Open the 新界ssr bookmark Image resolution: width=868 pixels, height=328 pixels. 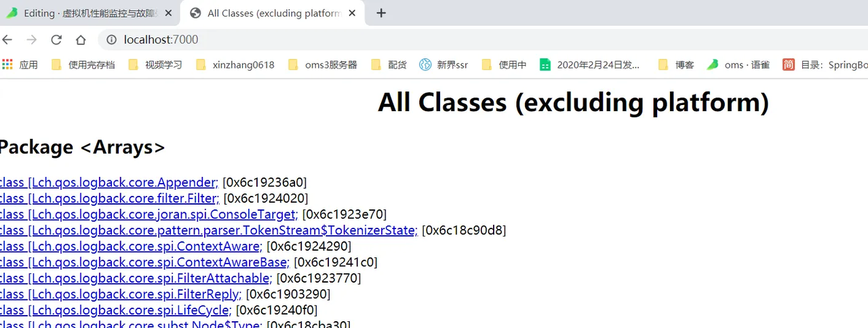coord(443,65)
